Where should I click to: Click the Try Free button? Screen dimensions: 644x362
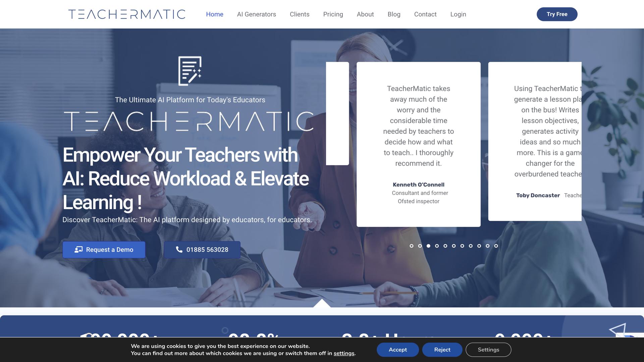point(557,14)
